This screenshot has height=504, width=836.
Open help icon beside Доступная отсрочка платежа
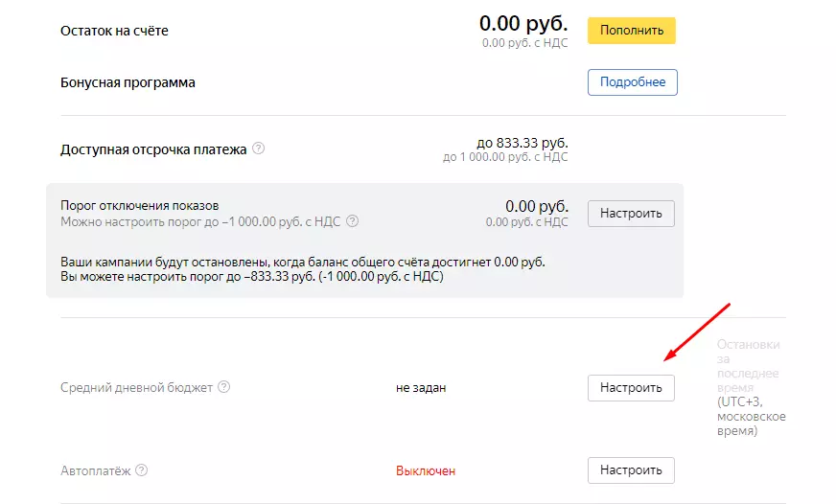tap(258, 149)
